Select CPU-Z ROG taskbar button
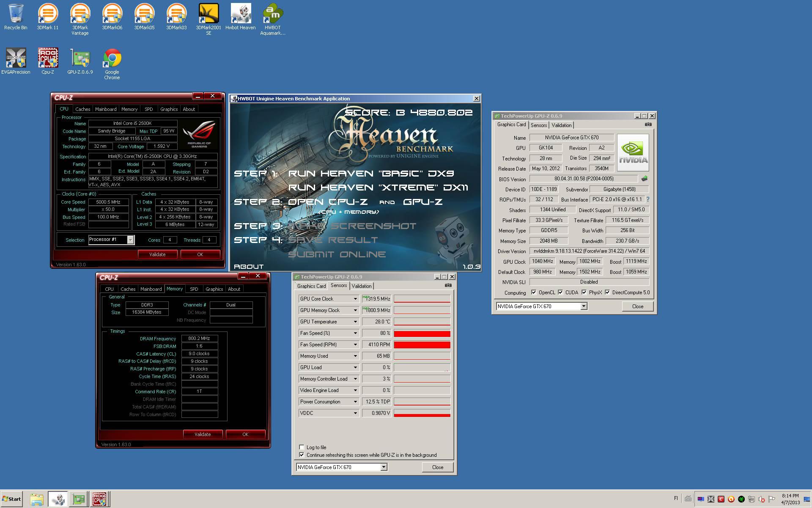 pos(99,499)
